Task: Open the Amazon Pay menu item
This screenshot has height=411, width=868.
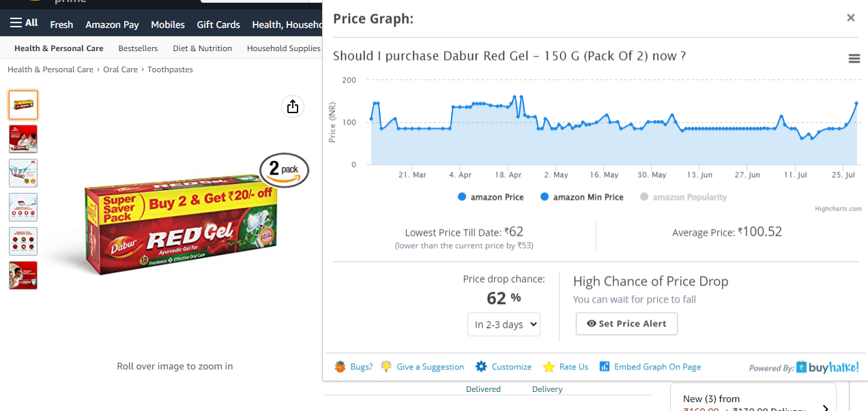Action: (112, 25)
